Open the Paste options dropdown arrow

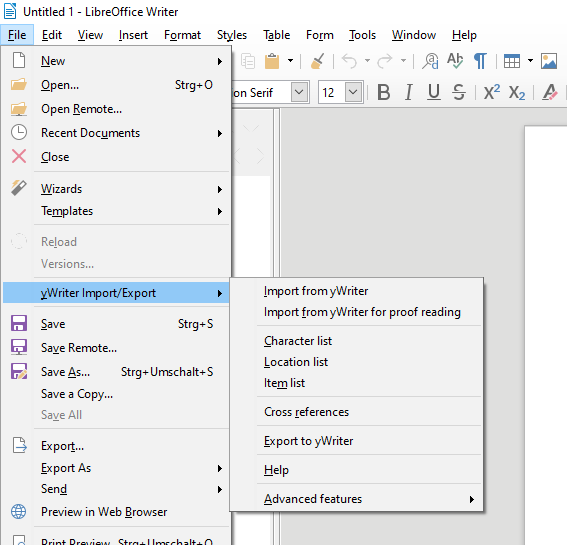click(x=290, y=61)
